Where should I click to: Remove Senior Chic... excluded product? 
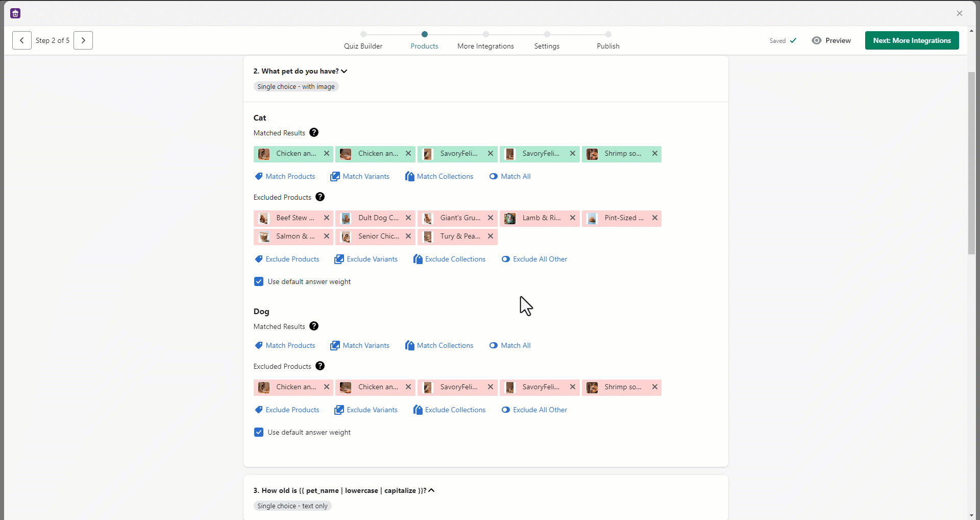408,237
